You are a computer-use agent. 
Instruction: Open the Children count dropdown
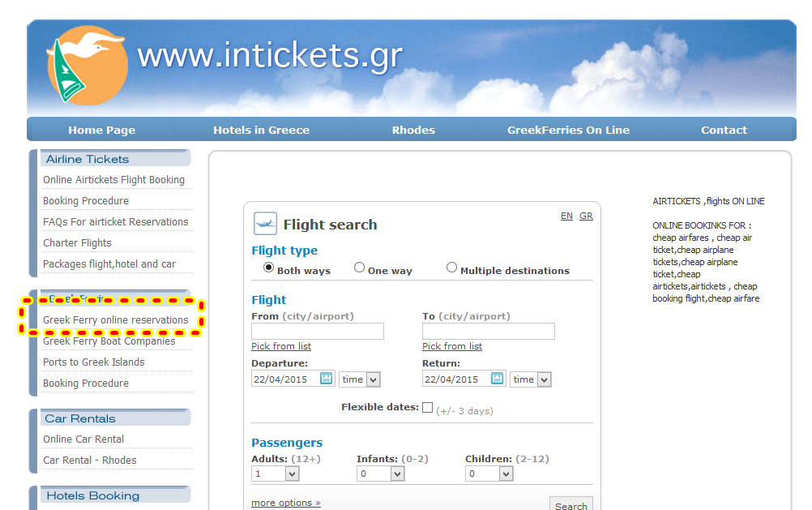click(489, 474)
